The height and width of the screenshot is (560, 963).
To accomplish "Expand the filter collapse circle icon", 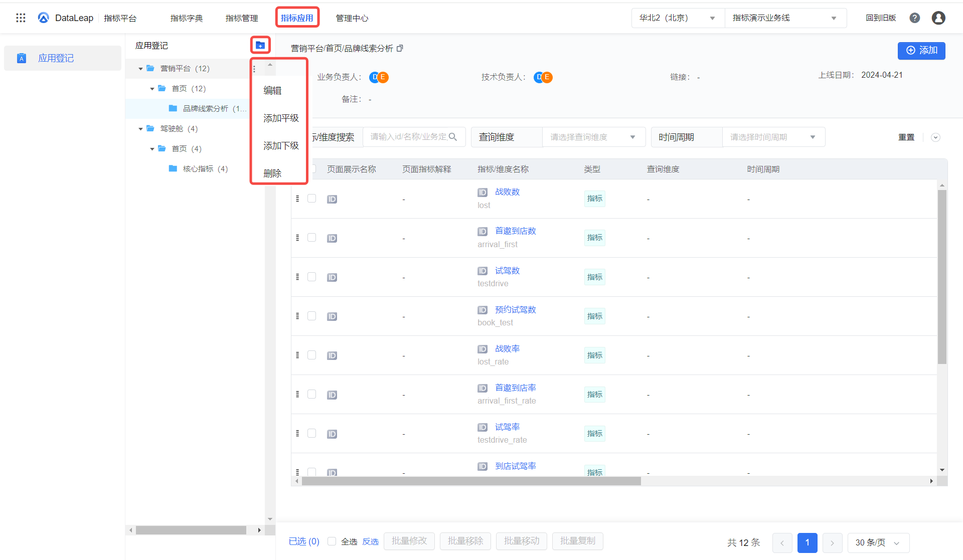I will click(935, 137).
